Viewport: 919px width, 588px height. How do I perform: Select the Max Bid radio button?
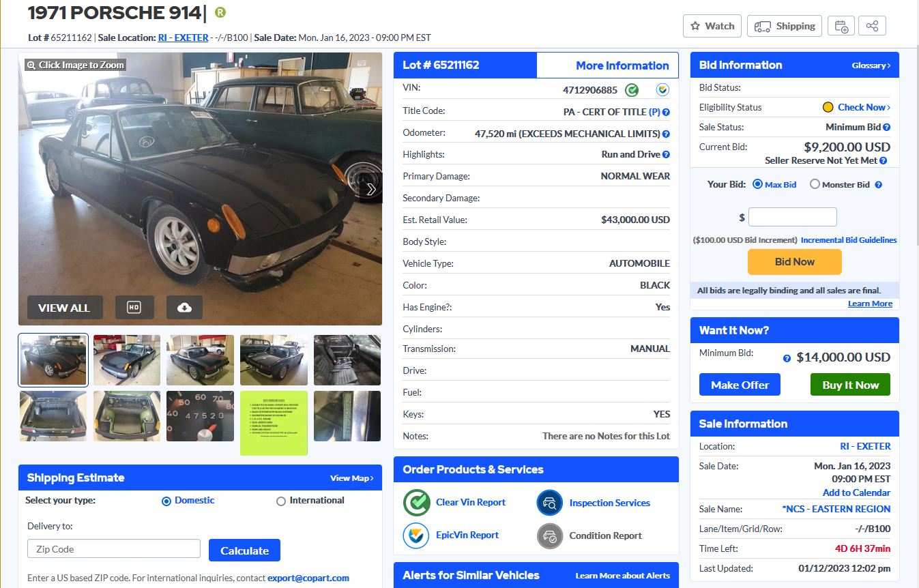point(757,184)
